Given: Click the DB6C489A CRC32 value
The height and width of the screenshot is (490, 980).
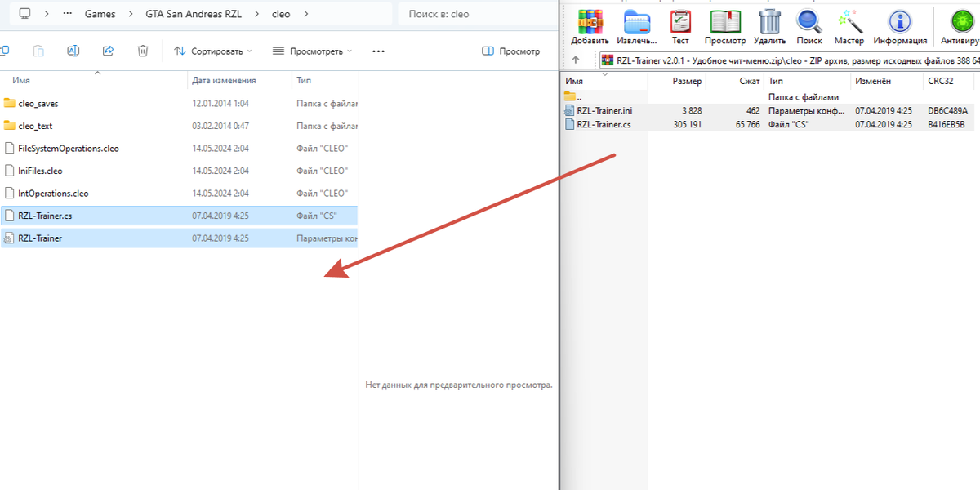Looking at the screenshot, I should [947, 110].
